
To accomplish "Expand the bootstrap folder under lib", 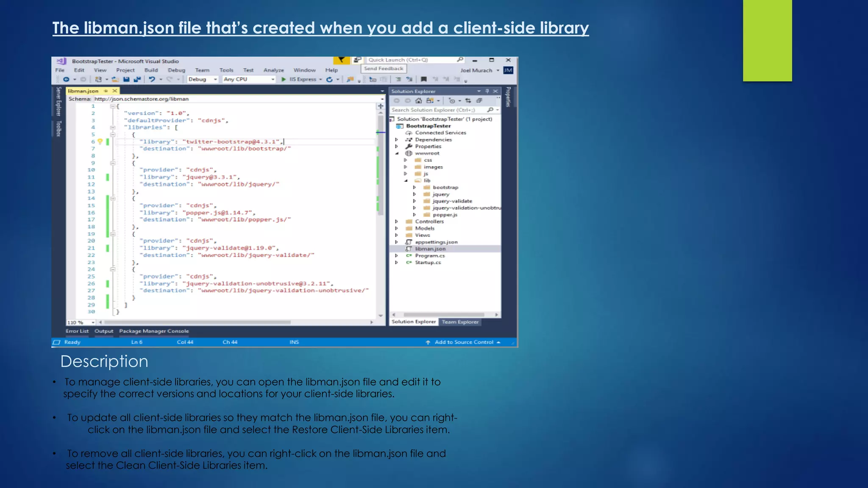I will [415, 187].
